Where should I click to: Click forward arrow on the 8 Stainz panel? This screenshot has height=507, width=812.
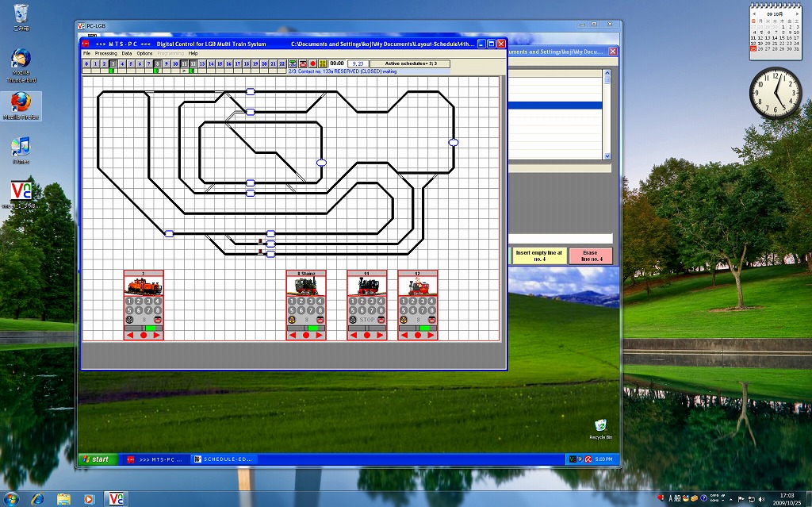click(x=320, y=335)
